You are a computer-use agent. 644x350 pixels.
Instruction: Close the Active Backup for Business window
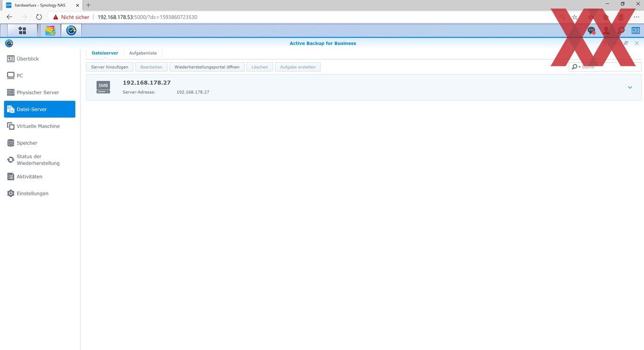pyautogui.click(x=637, y=43)
